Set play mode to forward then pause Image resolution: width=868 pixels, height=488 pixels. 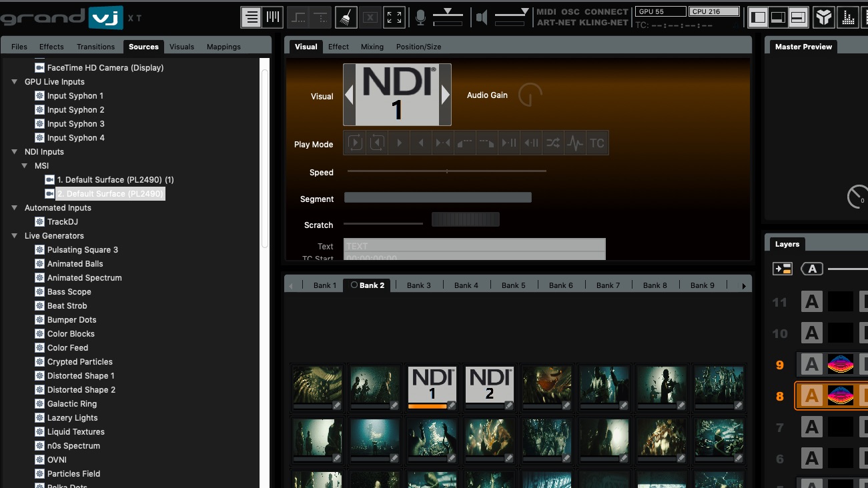[509, 143]
